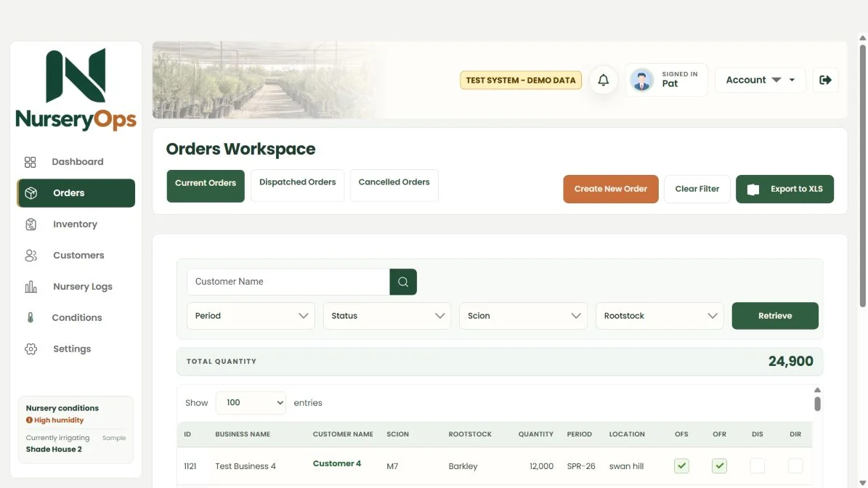Click the Retrieve button

coord(775,316)
